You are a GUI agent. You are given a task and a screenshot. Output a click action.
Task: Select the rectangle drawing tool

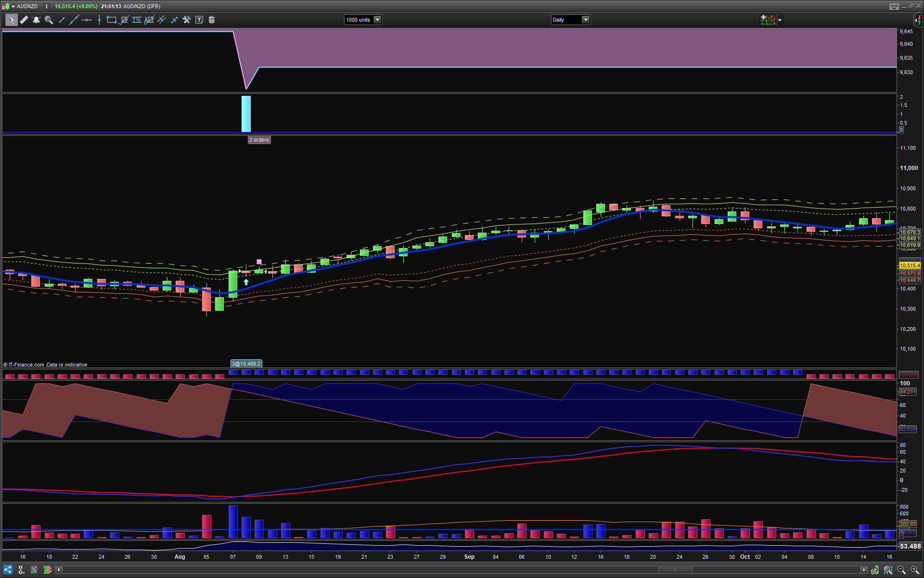111,20
